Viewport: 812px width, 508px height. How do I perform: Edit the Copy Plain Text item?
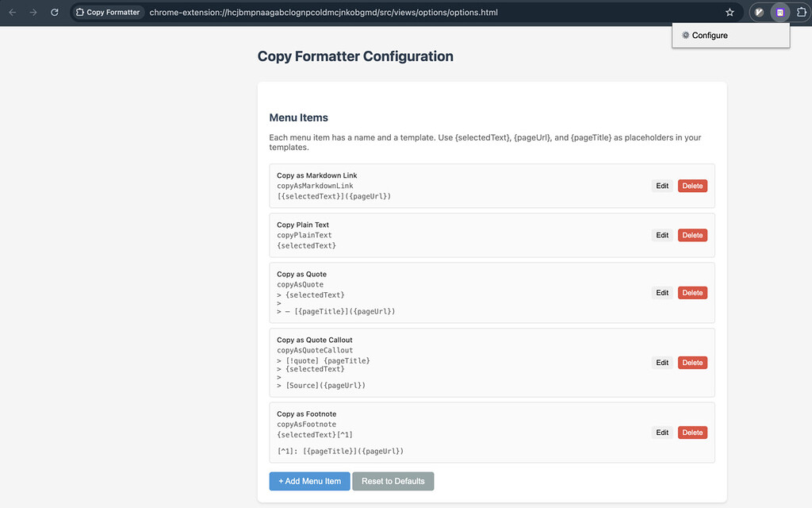(x=661, y=235)
